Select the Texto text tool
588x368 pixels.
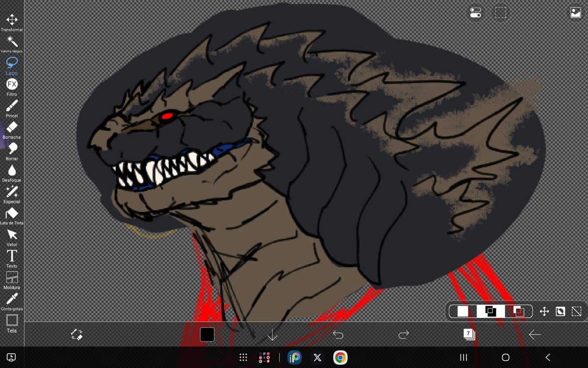coord(12,259)
